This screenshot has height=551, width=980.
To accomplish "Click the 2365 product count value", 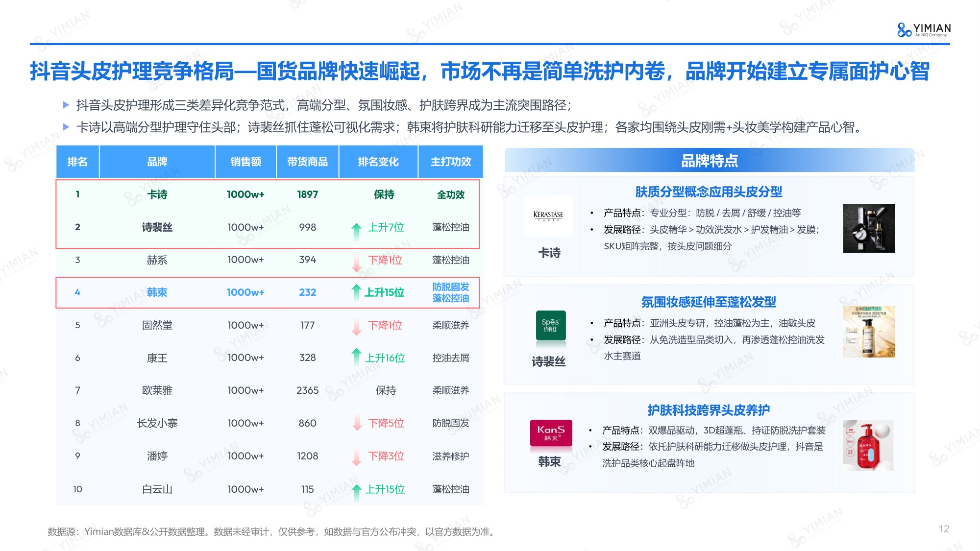I will pos(308,390).
